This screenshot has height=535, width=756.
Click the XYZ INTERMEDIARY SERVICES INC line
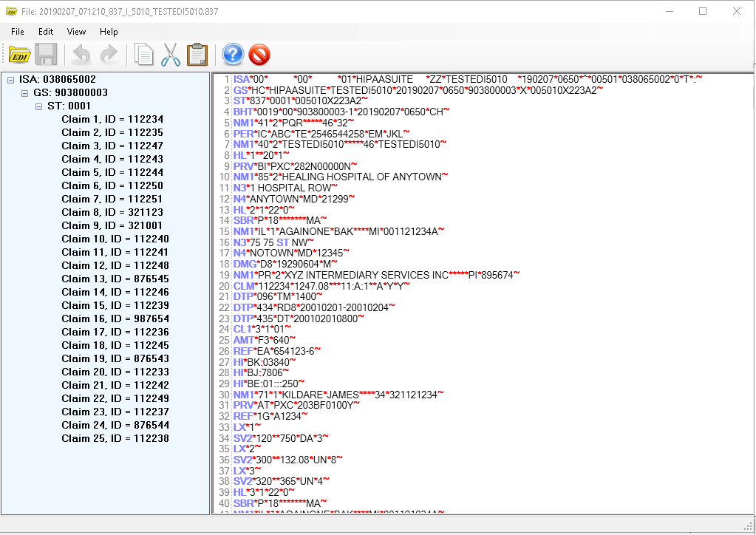coord(377,275)
